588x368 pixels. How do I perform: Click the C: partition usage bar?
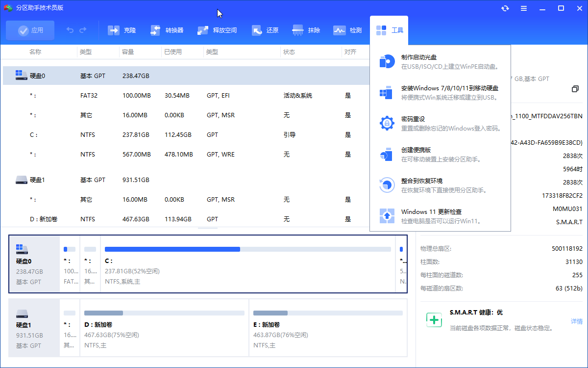[x=248, y=249]
